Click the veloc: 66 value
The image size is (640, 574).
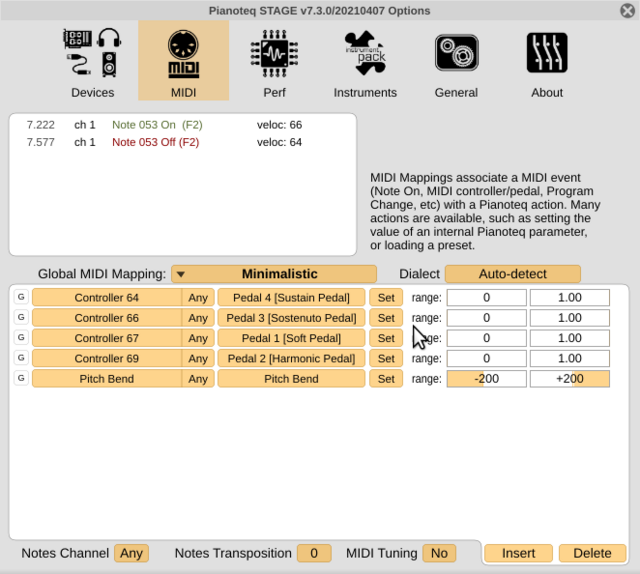(280, 125)
